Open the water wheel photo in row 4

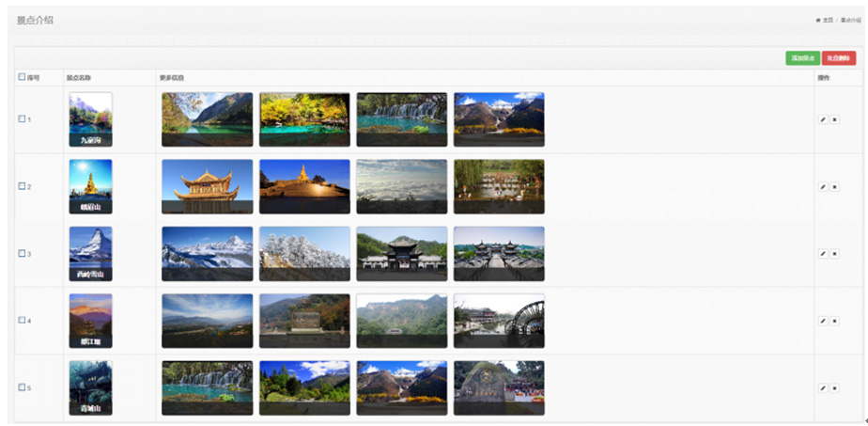coord(499,321)
